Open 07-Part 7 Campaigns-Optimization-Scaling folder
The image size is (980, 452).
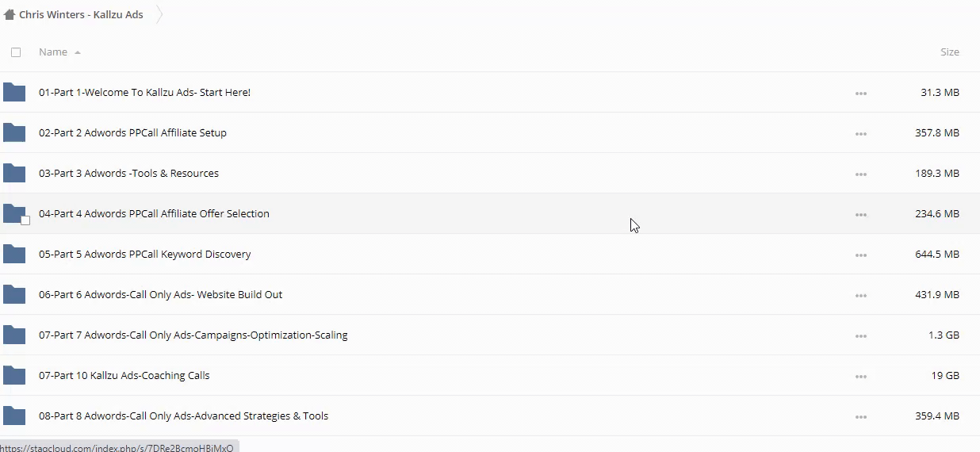(193, 335)
